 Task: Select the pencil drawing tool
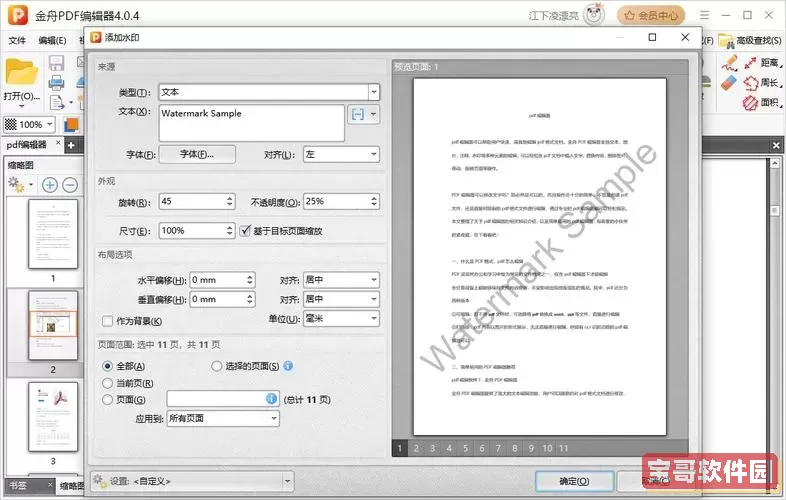coord(729,63)
